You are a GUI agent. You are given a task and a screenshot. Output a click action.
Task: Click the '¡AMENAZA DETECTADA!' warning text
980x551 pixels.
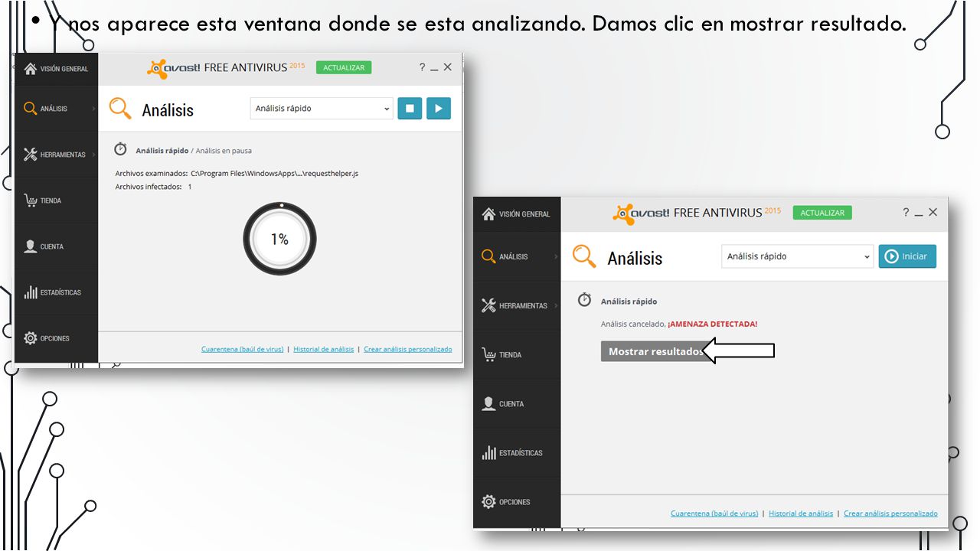point(713,324)
